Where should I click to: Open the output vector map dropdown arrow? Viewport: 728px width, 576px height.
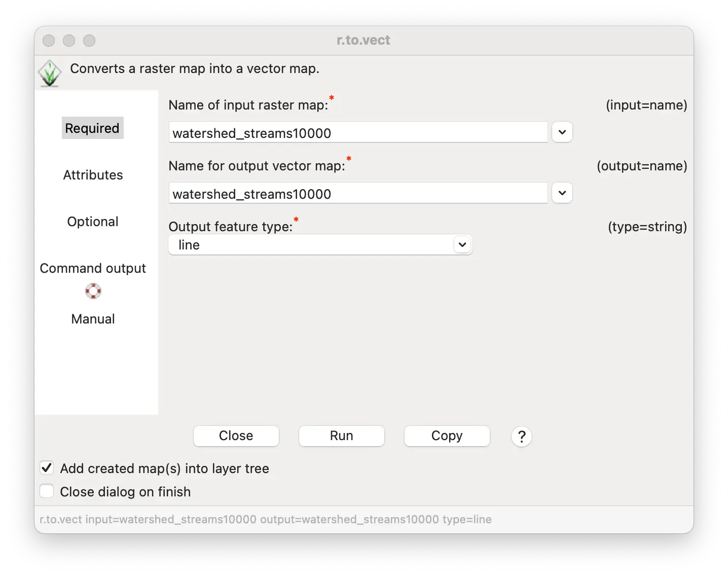click(x=562, y=193)
